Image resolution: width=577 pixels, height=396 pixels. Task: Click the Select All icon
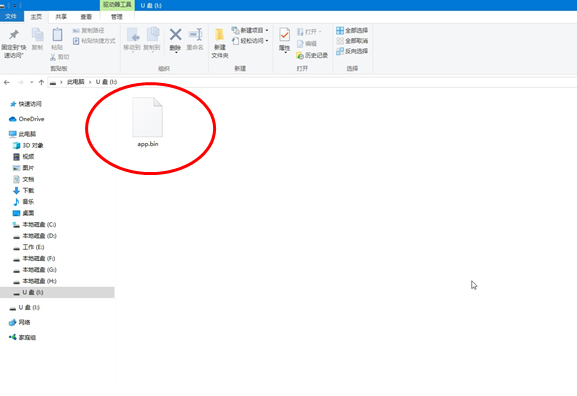coord(340,31)
